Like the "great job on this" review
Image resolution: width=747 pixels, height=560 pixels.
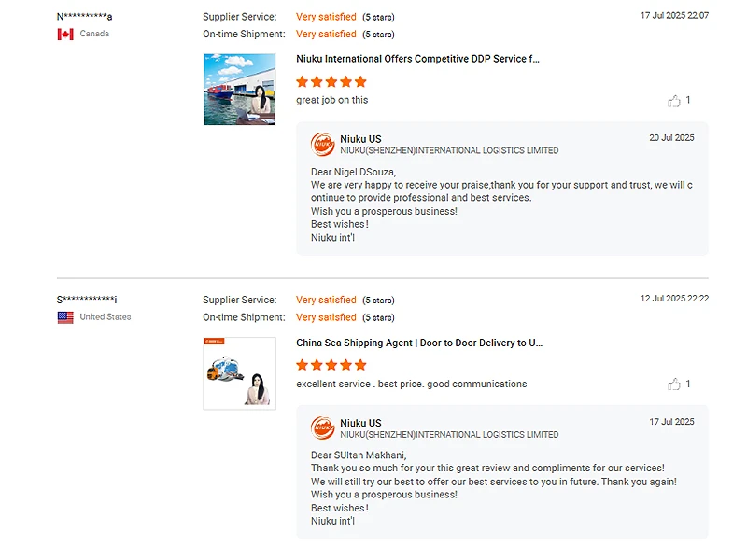pyautogui.click(x=673, y=101)
